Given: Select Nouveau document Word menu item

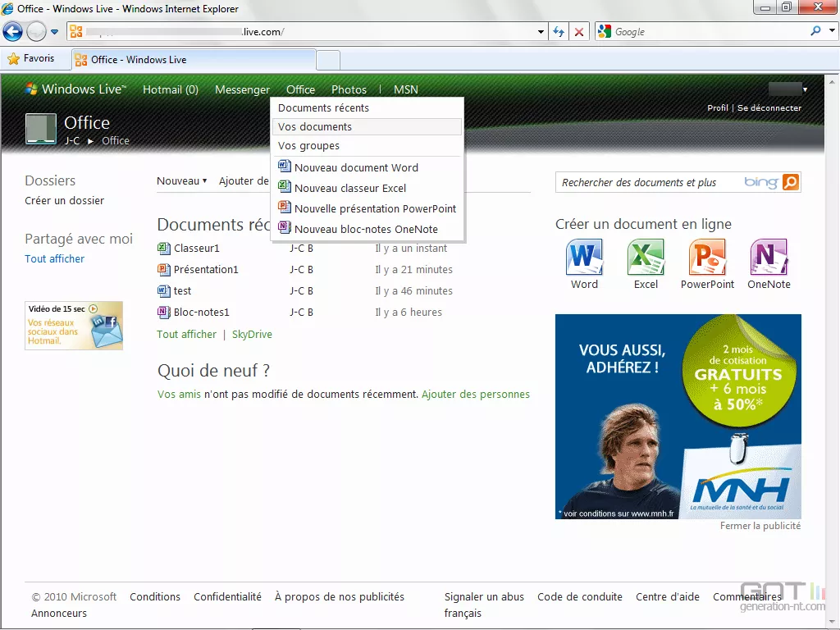Looking at the screenshot, I should [367, 167].
